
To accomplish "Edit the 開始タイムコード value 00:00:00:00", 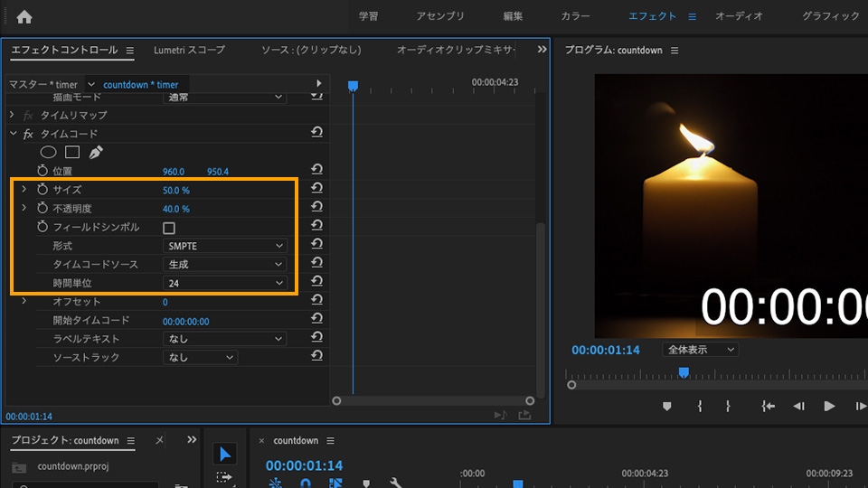I will coord(186,321).
